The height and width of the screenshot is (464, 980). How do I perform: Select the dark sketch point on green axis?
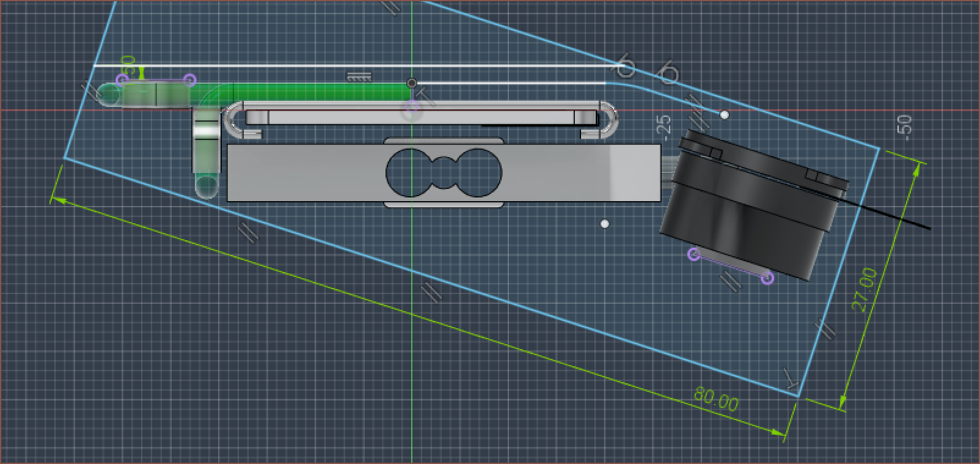pyautogui.click(x=412, y=83)
